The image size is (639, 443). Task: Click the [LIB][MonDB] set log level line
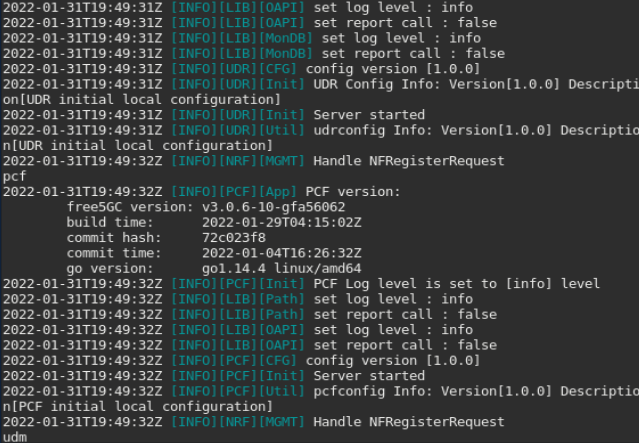click(x=241, y=38)
